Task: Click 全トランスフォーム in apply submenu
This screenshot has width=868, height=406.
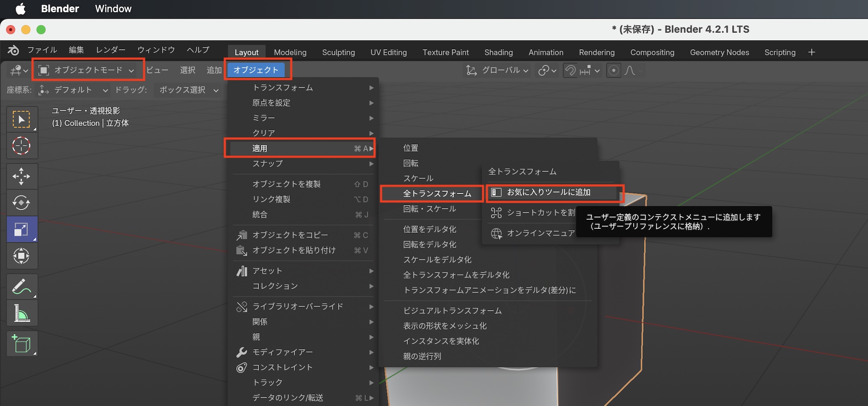Action: [x=437, y=194]
